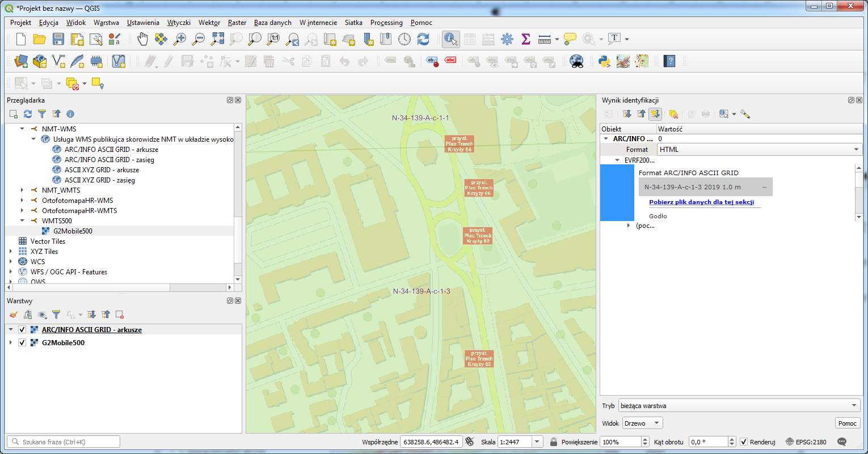The height and width of the screenshot is (454, 868).
Task: Open the Raster menu
Action: click(237, 23)
